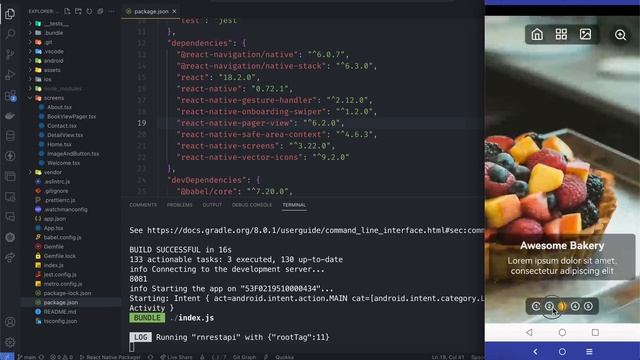Open the Live Share icon in activity bar

click(x=10, y=258)
